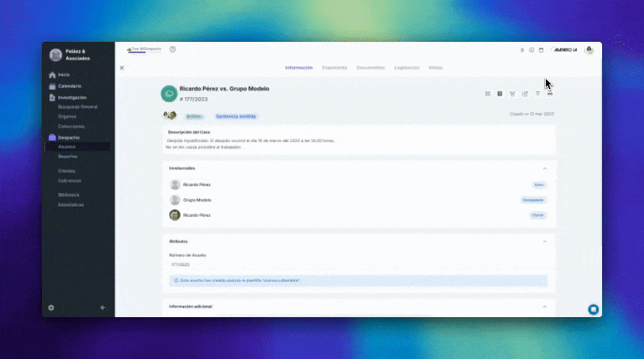Click the calendar icon in top bar
This screenshot has width=644, height=359.
click(541, 50)
